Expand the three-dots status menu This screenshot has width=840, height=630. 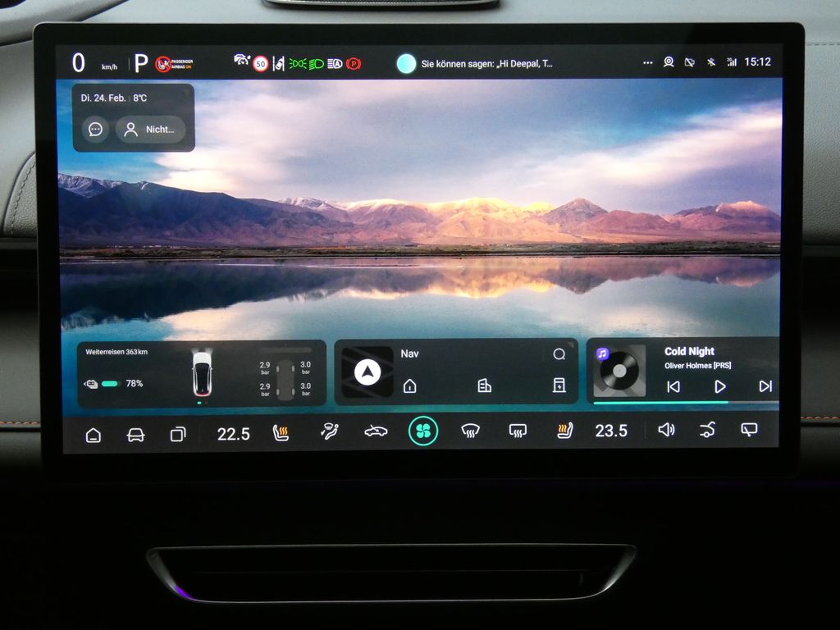(x=648, y=62)
